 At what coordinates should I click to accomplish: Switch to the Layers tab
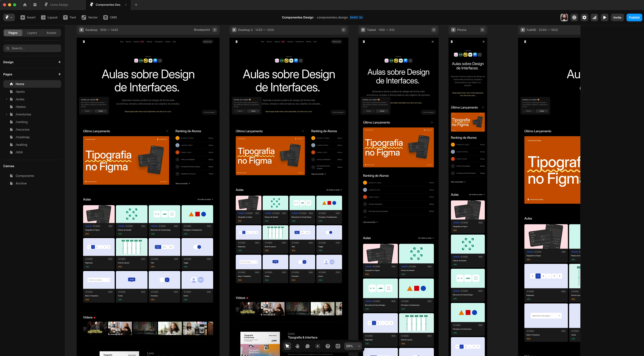click(32, 33)
